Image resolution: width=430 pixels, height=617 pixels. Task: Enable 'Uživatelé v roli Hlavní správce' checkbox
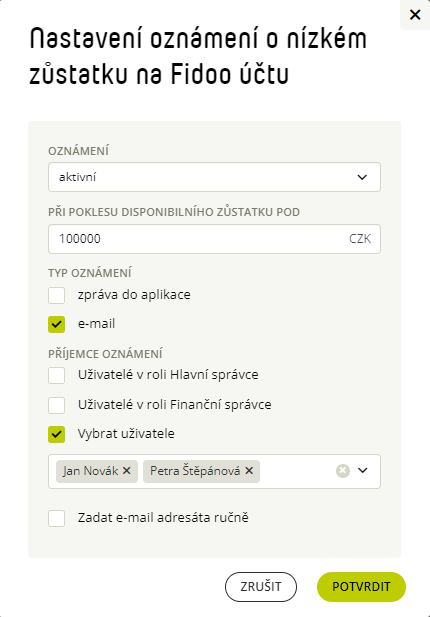(57, 375)
